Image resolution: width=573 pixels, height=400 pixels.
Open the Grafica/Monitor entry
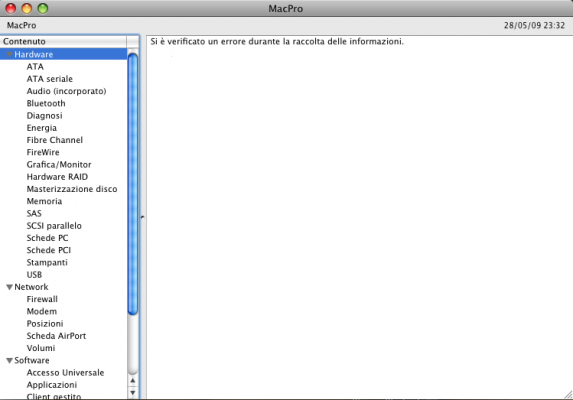coord(59,164)
